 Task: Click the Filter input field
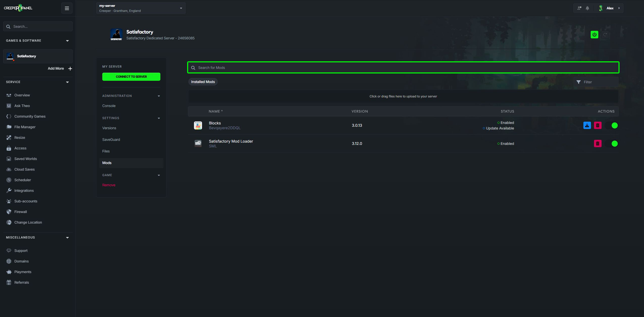596,82
